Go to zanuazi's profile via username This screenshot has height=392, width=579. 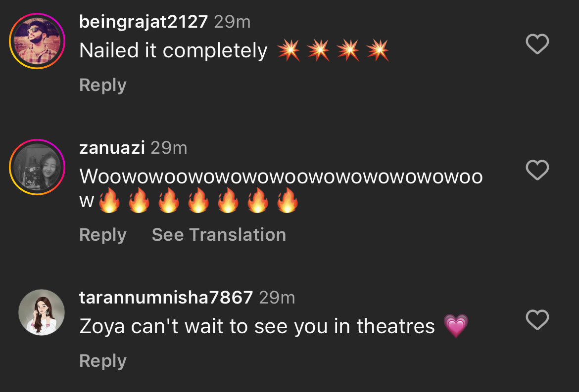click(x=112, y=148)
